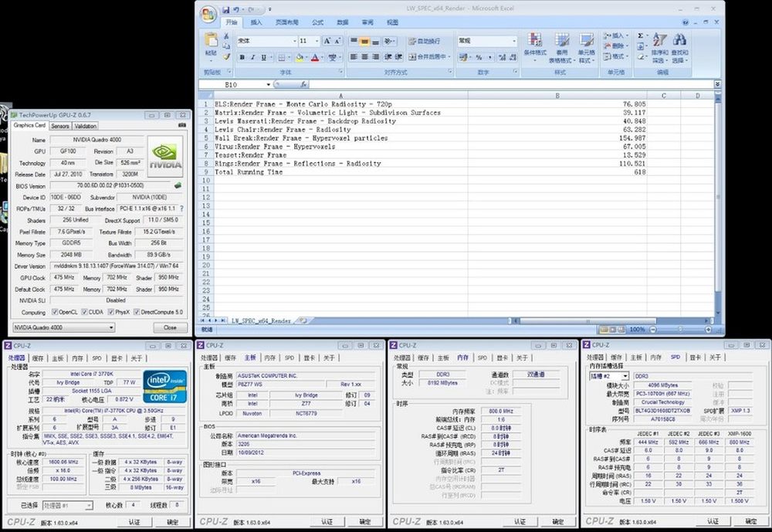Adjust the Excel zoom slider

[x=680, y=329]
